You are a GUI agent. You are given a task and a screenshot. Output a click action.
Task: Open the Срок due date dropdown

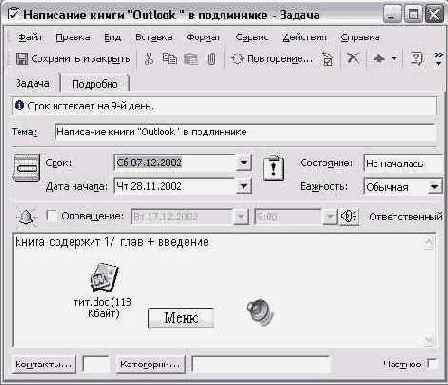coord(244,163)
